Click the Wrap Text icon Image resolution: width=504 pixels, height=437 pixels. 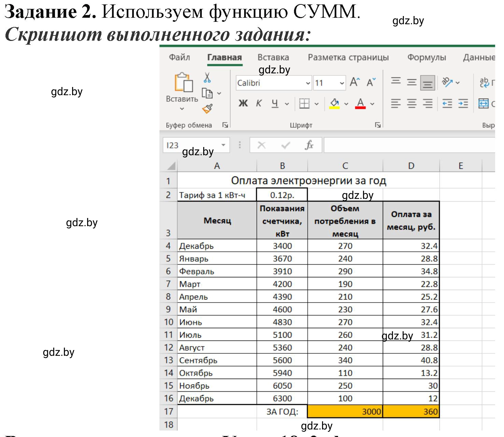tap(484, 83)
